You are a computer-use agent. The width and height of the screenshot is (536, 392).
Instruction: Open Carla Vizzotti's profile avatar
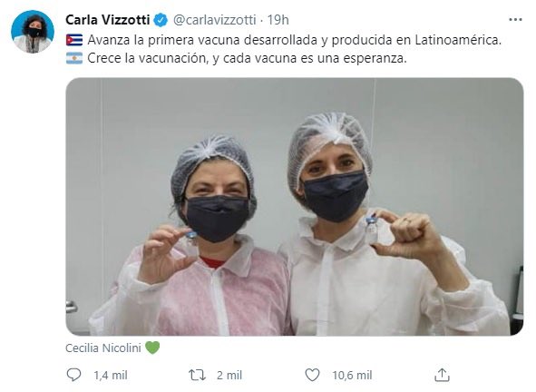point(33,32)
